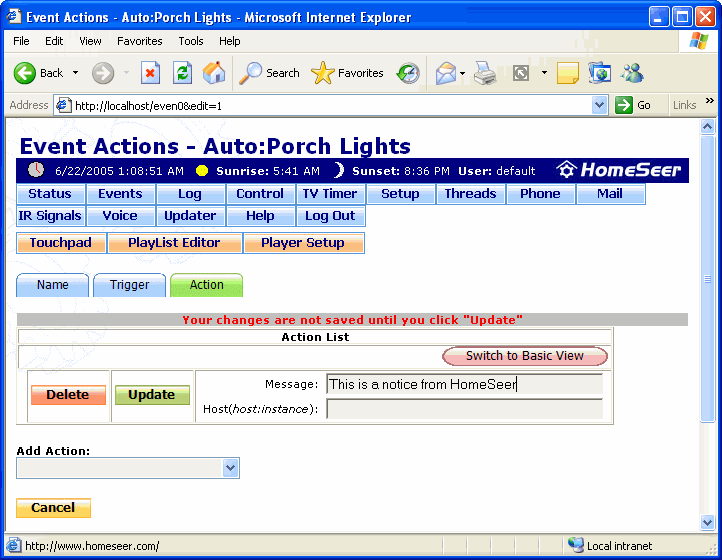This screenshot has height=560, width=722.
Task: Click the yellow sun Sunrise icon
Action: tap(201, 171)
